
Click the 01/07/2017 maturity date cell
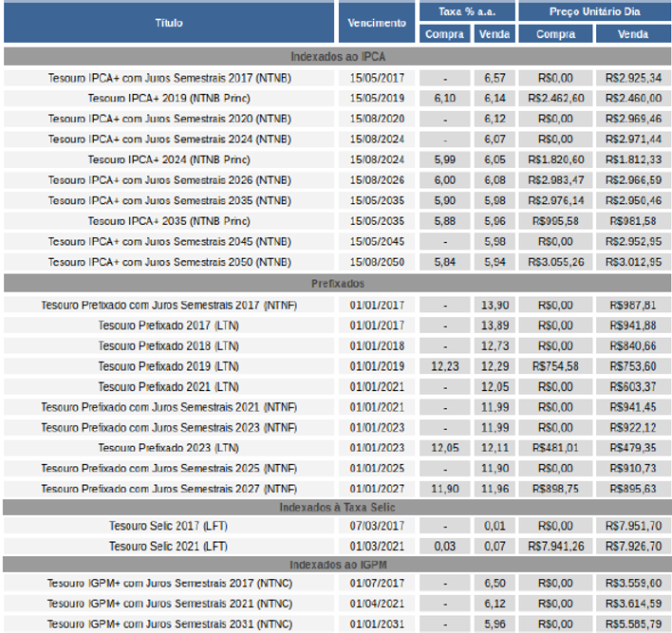tap(377, 584)
